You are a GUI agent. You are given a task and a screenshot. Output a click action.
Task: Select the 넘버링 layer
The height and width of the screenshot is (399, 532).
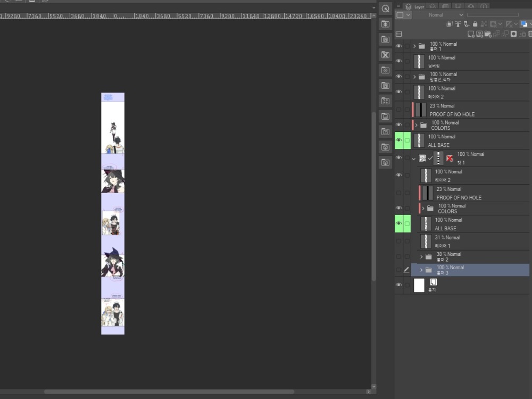[470, 61]
